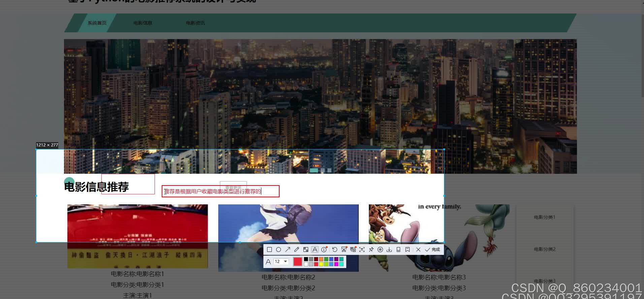
Task: Save the screenshot with the download icon
Action: click(389, 250)
